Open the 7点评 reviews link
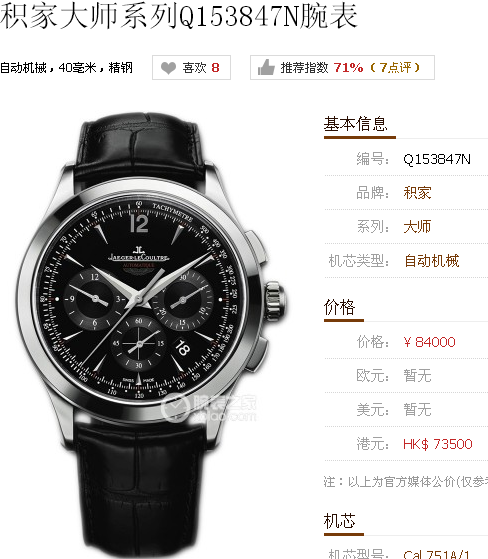The width and height of the screenshot is (488, 559). [x=395, y=67]
